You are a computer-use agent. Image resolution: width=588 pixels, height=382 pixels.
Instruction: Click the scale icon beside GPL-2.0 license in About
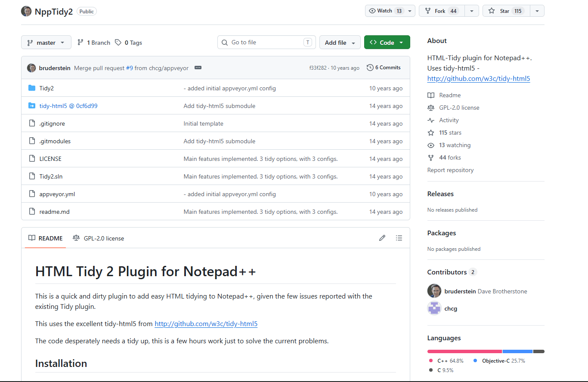[431, 108]
